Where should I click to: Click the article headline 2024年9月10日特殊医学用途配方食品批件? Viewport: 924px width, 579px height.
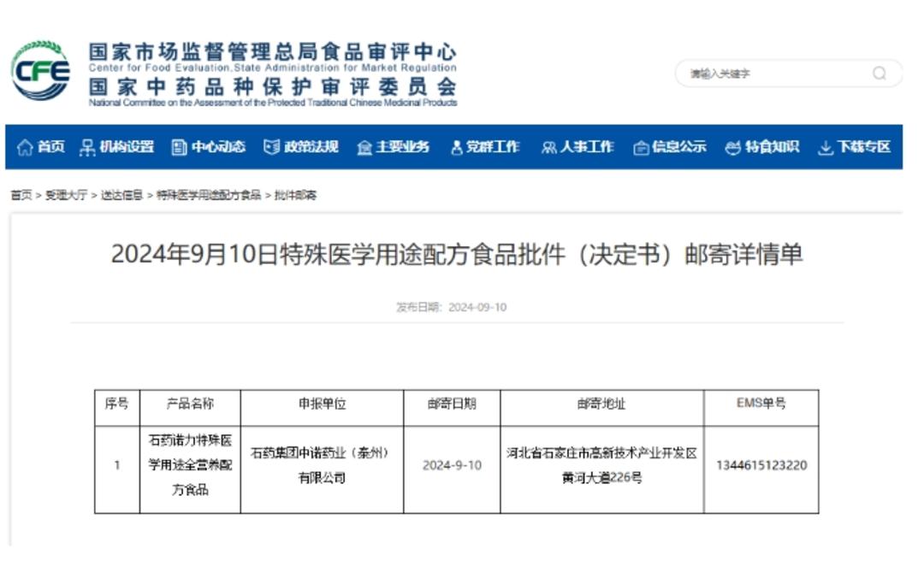(457, 255)
